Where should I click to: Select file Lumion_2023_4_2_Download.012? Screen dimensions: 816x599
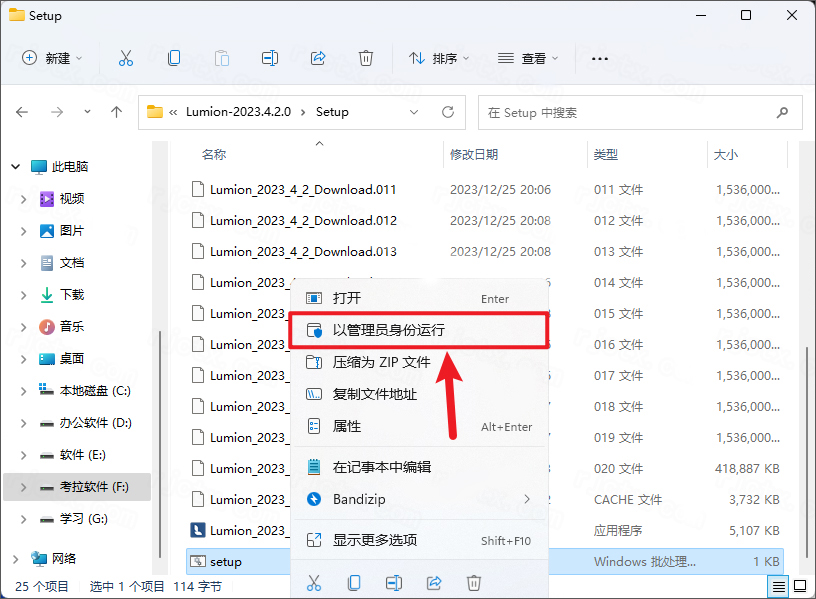click(303, 221)
